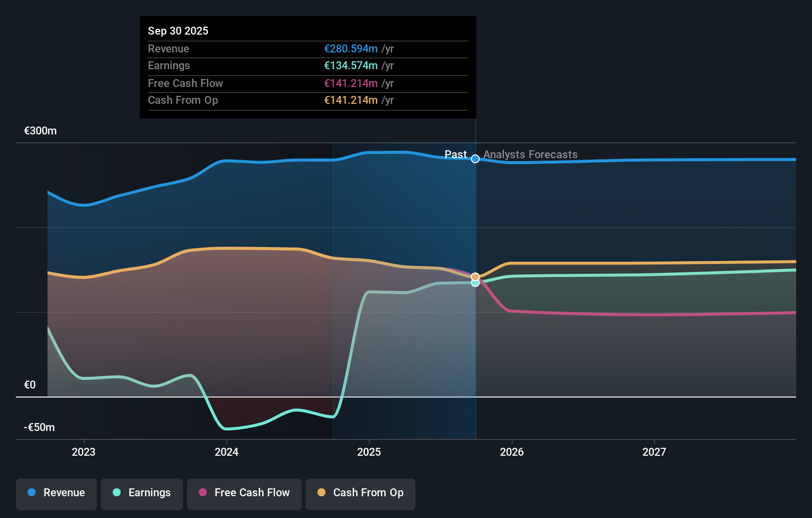Click the €0 y-axis label
812x518 pixels.
30,385
